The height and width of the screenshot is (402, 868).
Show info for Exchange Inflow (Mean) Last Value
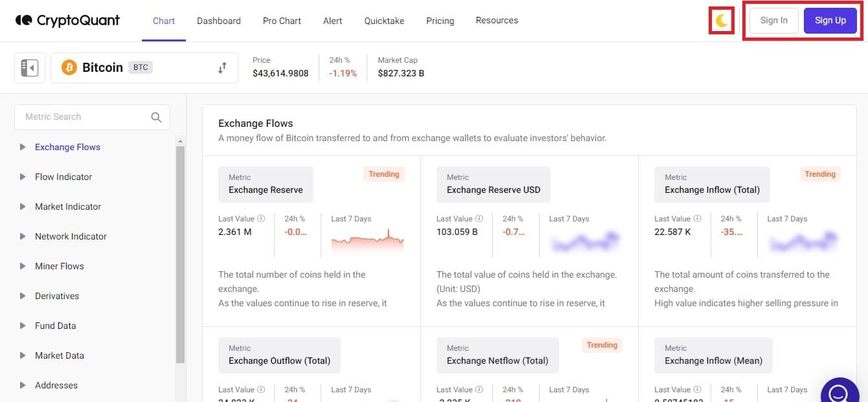coord(697,390)
